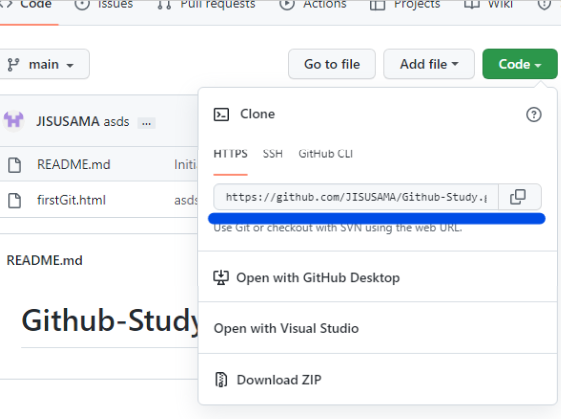Click the HTTPS clone URL field
This screenshot has height=419, width=561.
(356, 197)
